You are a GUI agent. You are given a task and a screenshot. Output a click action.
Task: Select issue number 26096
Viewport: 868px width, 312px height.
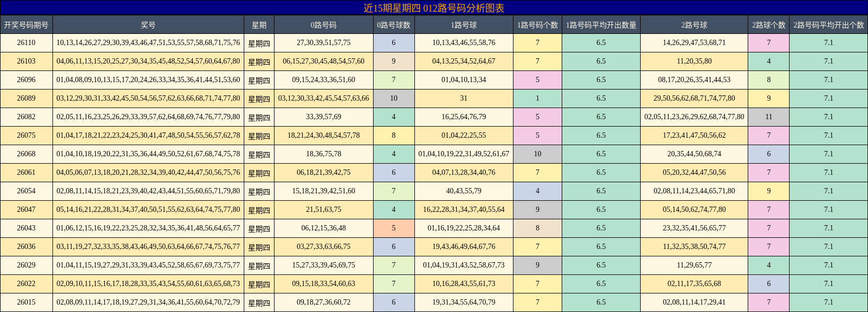click(x=26, y=80)
